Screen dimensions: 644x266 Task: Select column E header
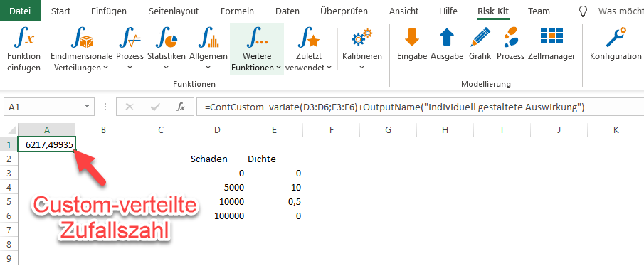pyautogui.click(x=274, y=129)
